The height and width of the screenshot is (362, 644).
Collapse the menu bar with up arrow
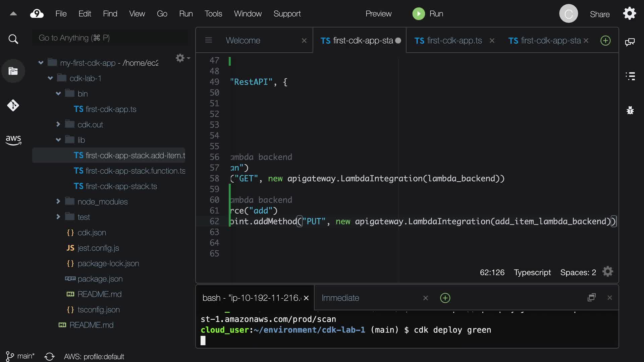click(x=13, y=14)
